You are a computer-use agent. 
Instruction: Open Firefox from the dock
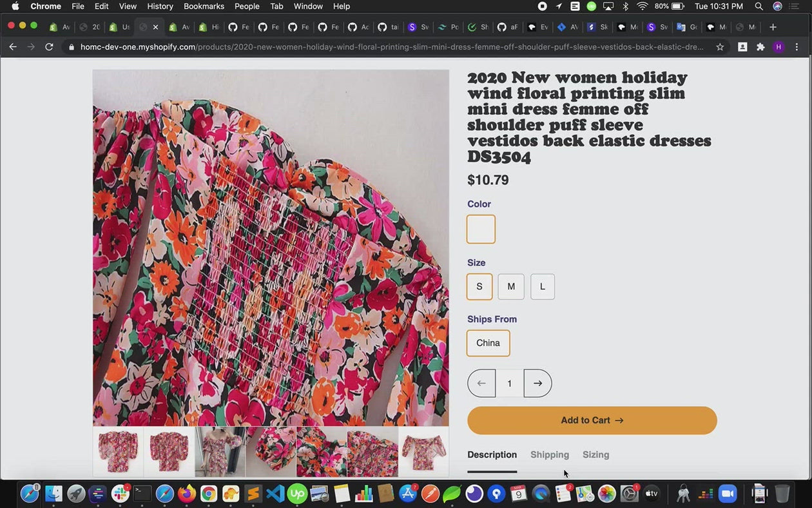click(x=187, y=494)
